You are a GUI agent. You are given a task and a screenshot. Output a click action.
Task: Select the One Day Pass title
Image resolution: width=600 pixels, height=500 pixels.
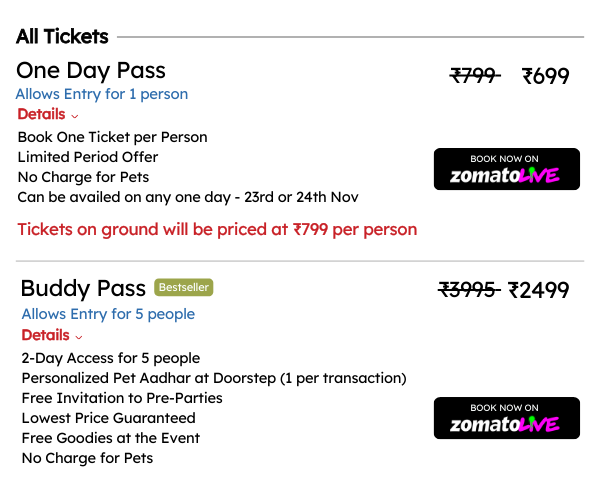(91, 71)
